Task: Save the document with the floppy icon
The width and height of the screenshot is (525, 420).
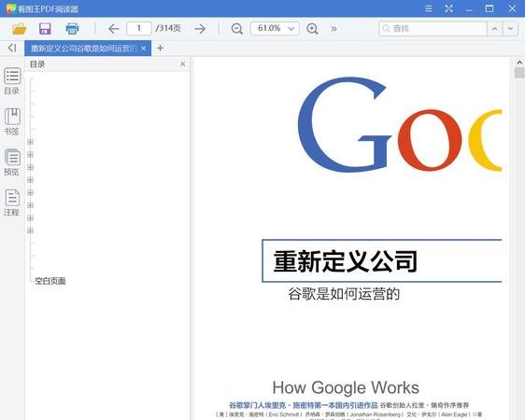Action: [x=45, y=29]
